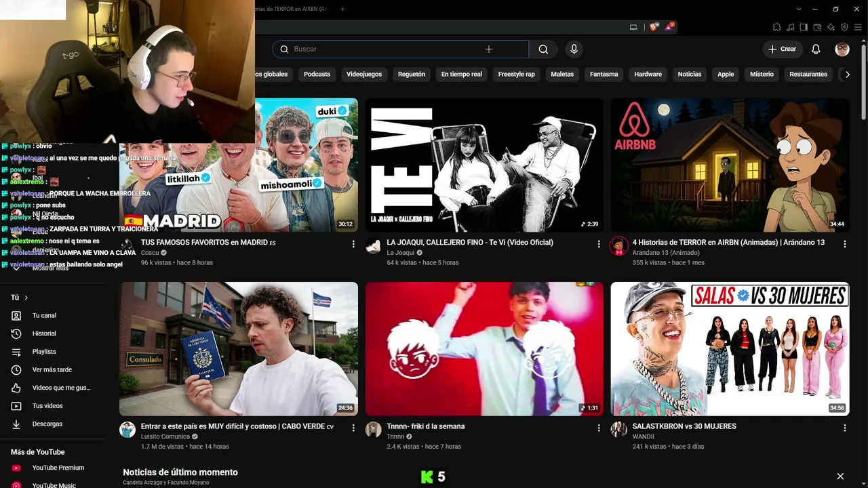Open the browser extensions puzzle icon
Screen dimensions: 868x488
tap(776, 27)
